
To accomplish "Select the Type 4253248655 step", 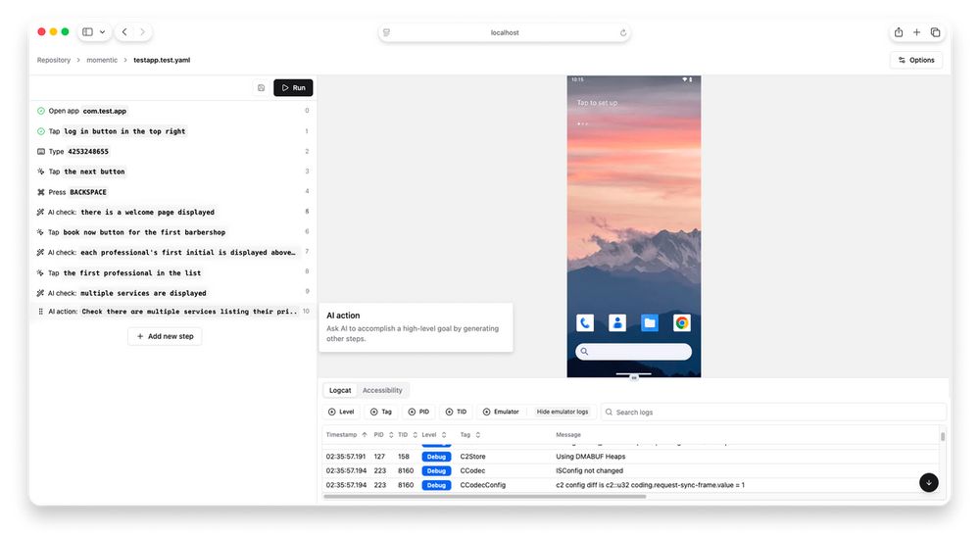I will pyautogui.click(x=173, y=151).
